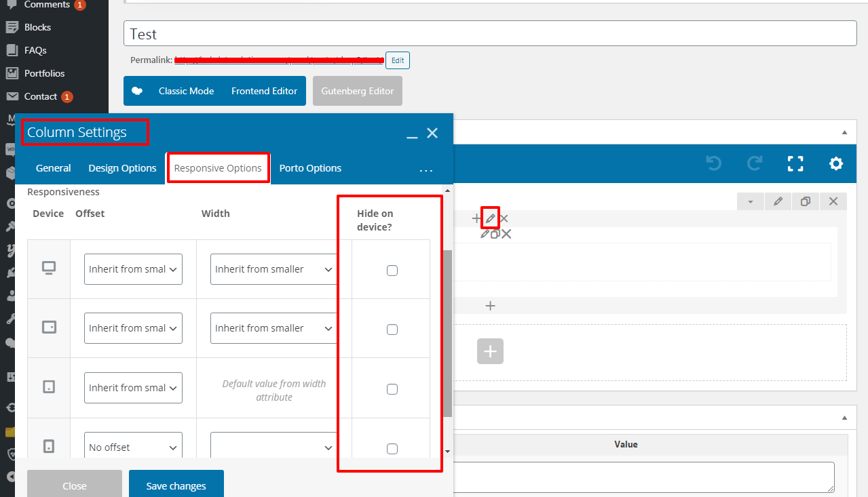Viewport: 868px width, 497px height.
Task: Open desktop row Offset dropdown
Action: (x=133, y=269)
